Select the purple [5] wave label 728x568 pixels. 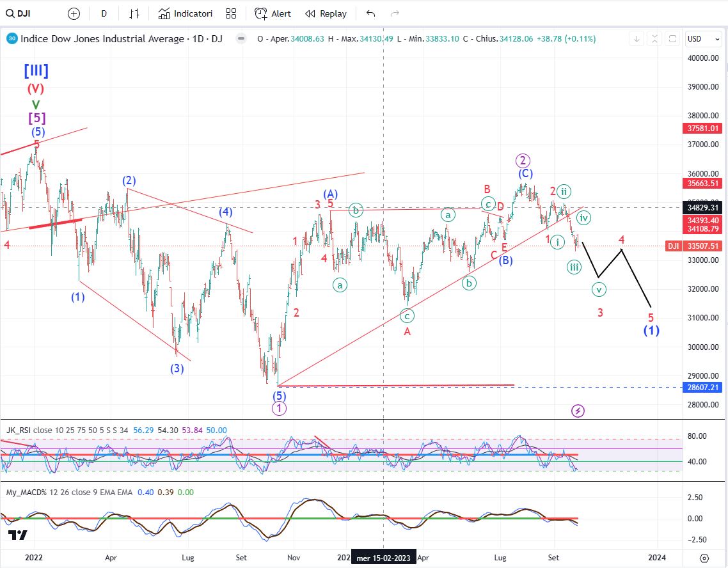point(36,118)
